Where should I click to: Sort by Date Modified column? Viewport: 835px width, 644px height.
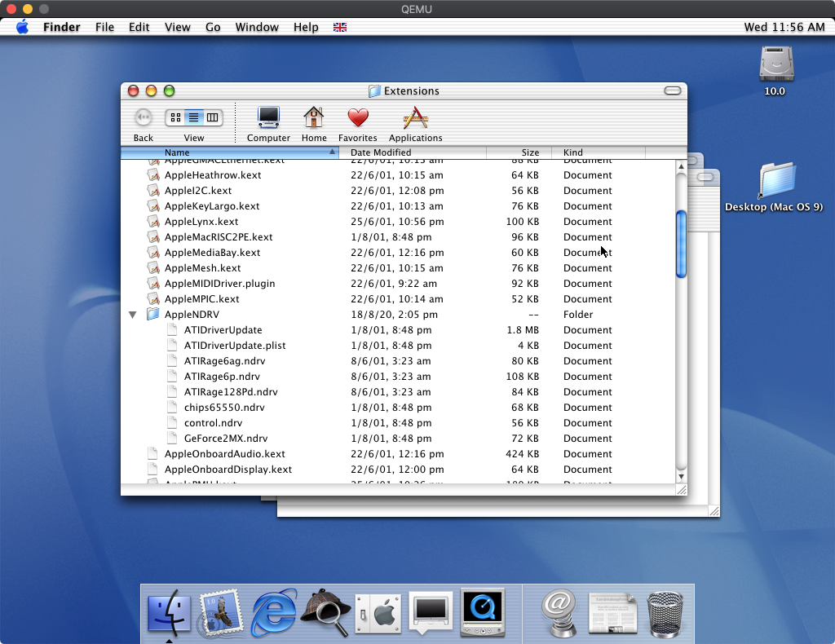[x=412, y=152]
